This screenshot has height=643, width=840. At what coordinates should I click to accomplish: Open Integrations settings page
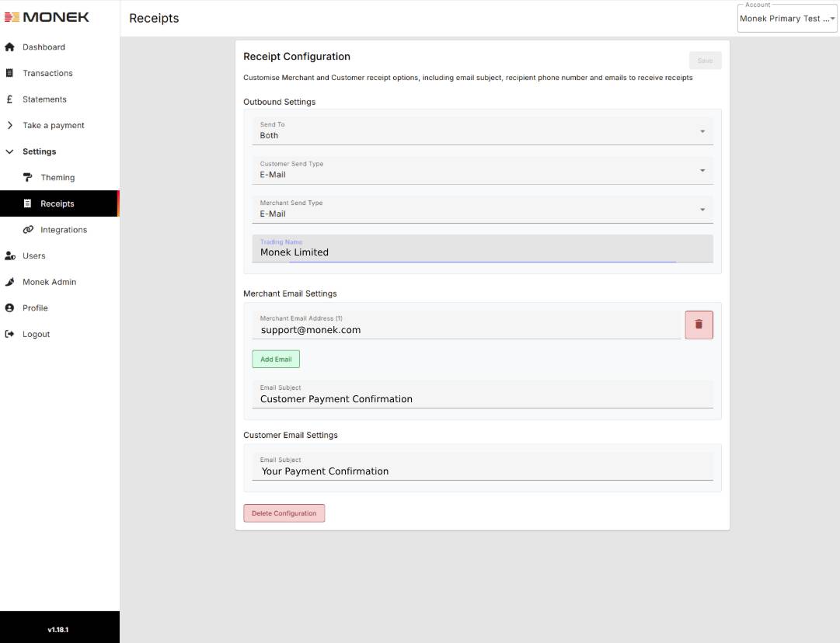coord(64,230)
